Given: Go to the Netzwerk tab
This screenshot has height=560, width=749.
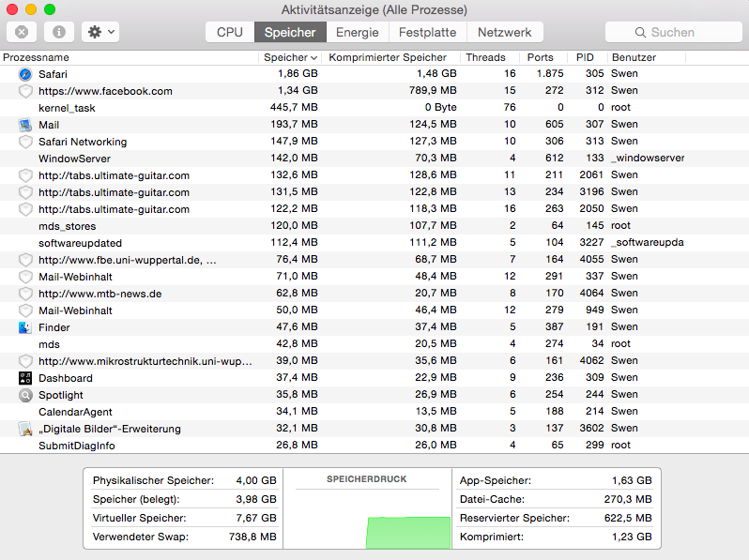Looking at the screenshot, I should click(504, 32).
